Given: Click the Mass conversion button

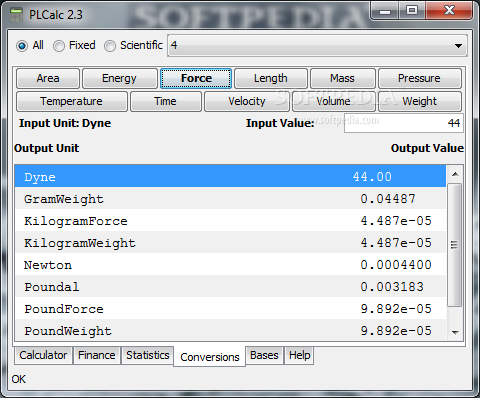Looking at the screenshot, I should tap(343, 78).
